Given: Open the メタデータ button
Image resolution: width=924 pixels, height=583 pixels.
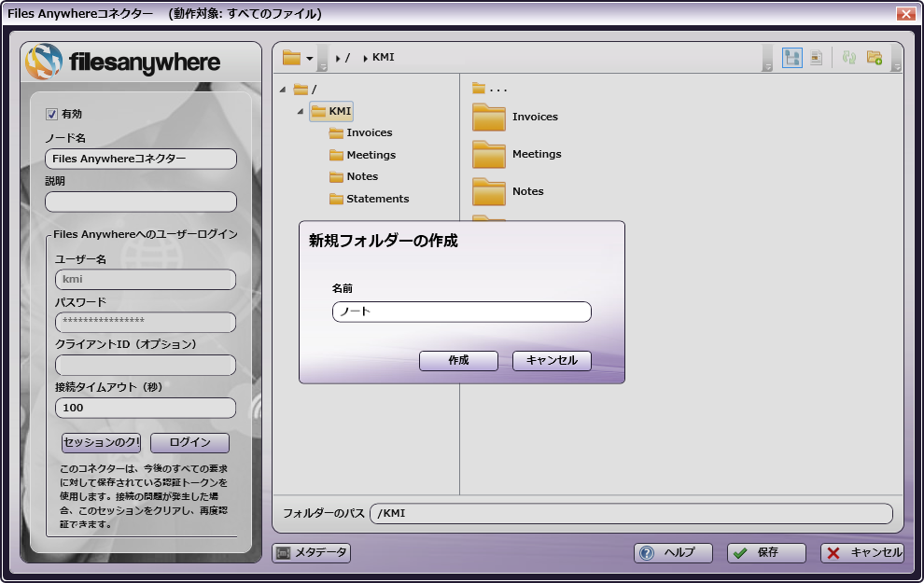Looking at the screenshot, I should [x=311, y=553].
